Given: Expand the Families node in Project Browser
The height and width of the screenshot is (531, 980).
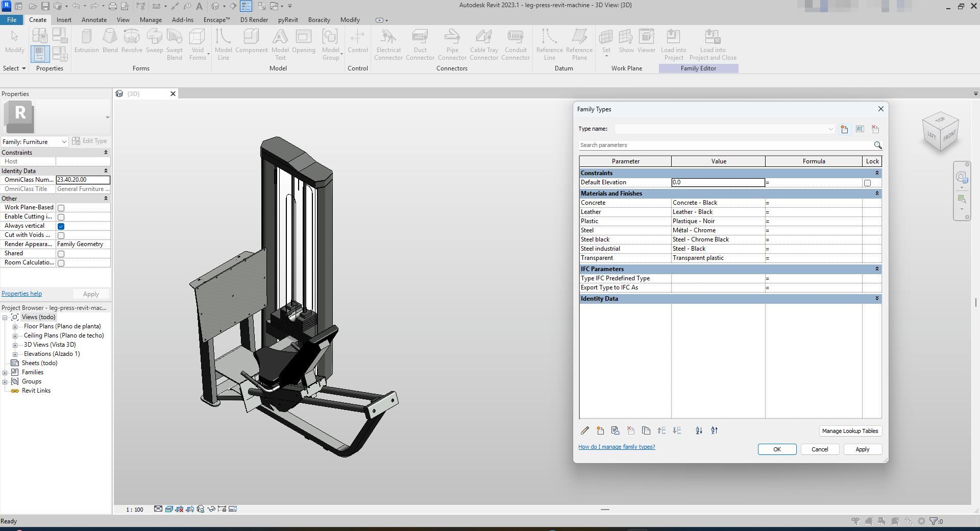Looking at the screenshot, I should 5,373.
